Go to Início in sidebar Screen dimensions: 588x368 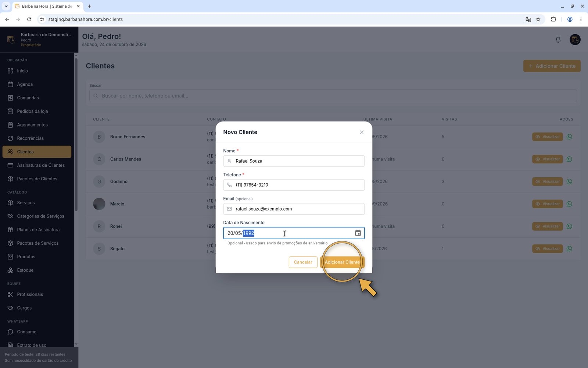pyautogui.click(x=37, y=71)
